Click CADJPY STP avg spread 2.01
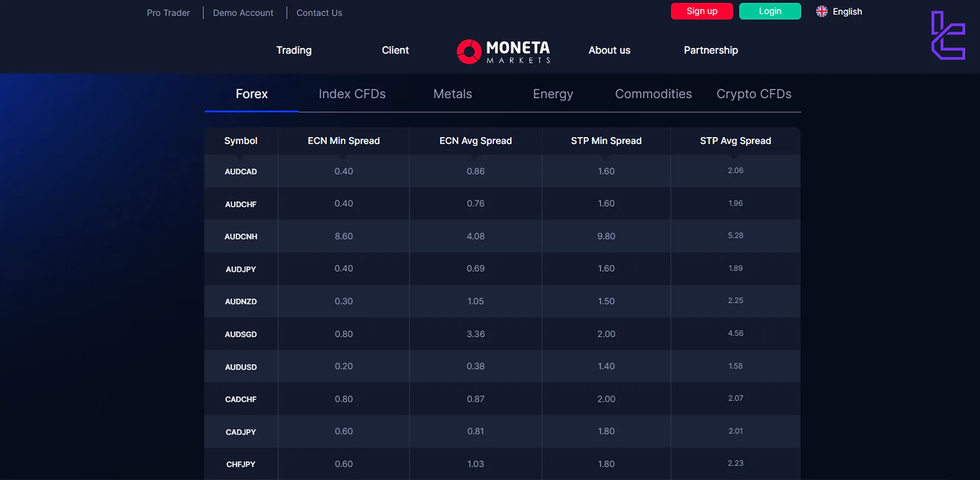 [736, 431]
